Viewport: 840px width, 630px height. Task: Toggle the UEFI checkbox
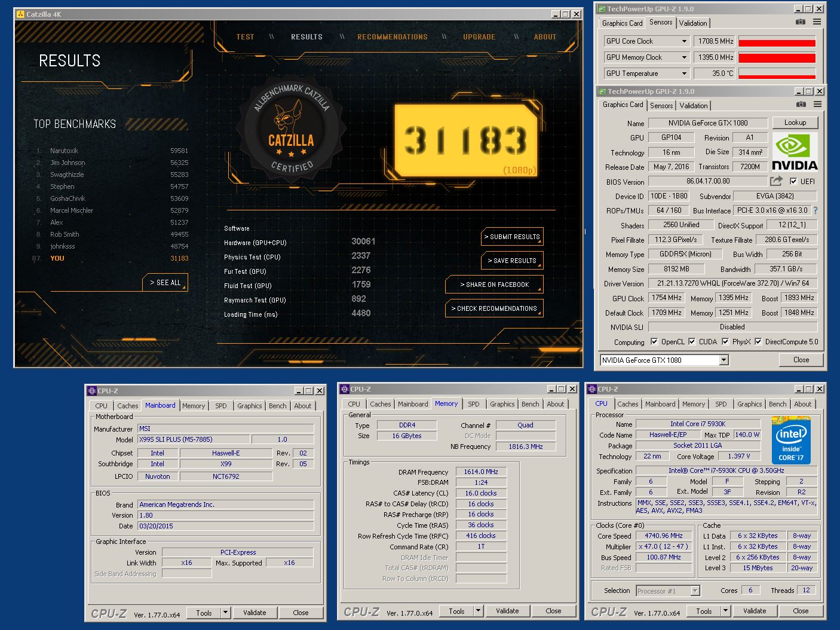pyautogui.click(x=793, y=181)
